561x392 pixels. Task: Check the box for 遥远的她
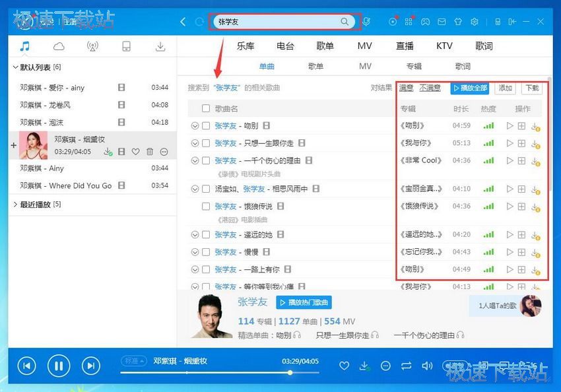click(206, 235)
